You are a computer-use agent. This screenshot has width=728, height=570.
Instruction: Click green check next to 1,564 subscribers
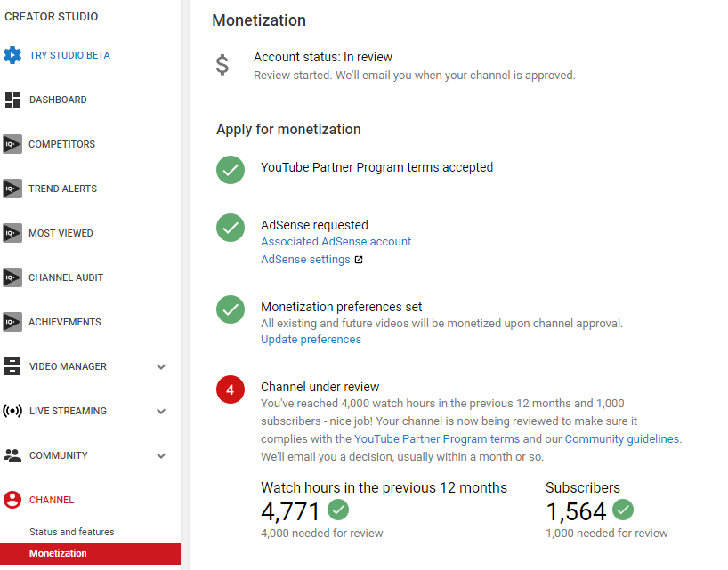coord(623,510)
